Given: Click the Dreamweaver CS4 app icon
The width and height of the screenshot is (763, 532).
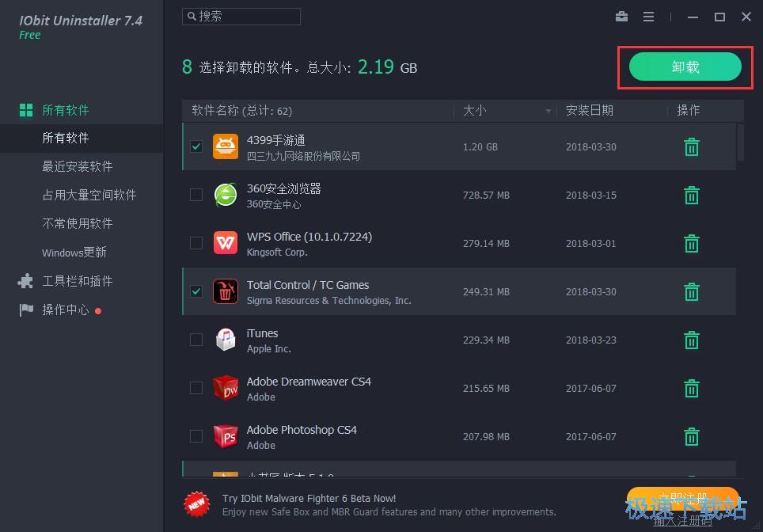Looking at the screenshot, I should [x=226, y=387].
